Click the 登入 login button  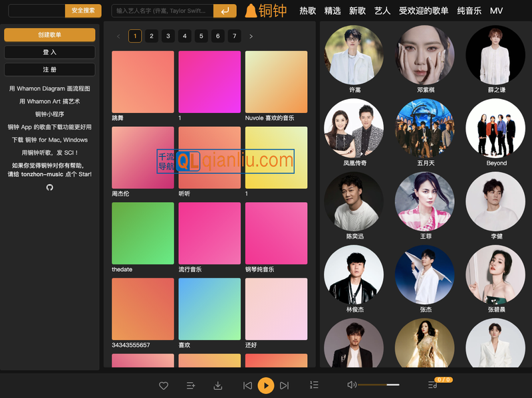coord(49,52)
